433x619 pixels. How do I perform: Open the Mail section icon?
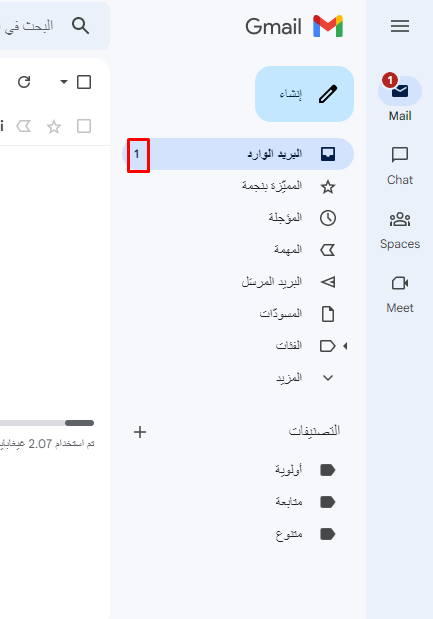pyautogui.click(x=400, y=91)
